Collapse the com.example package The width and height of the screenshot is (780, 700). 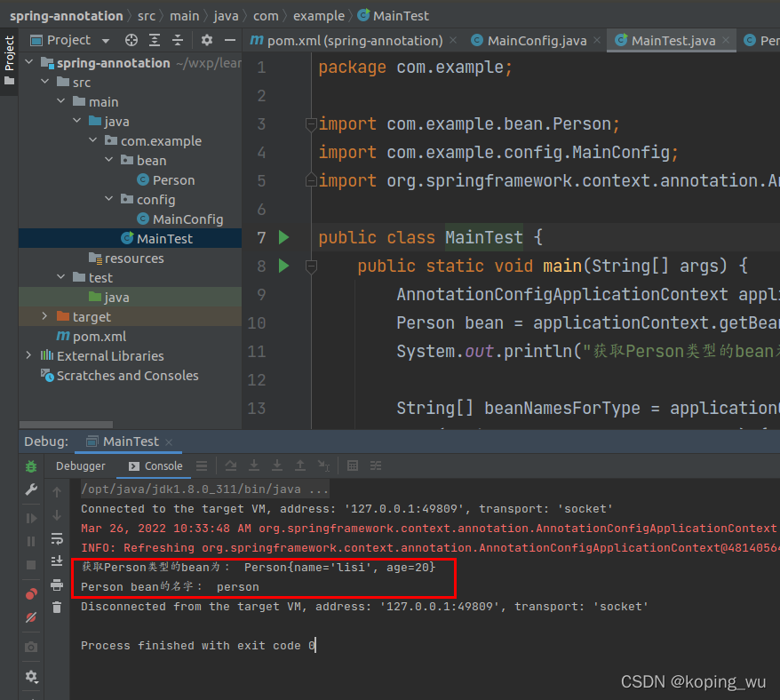click(93, 140)
